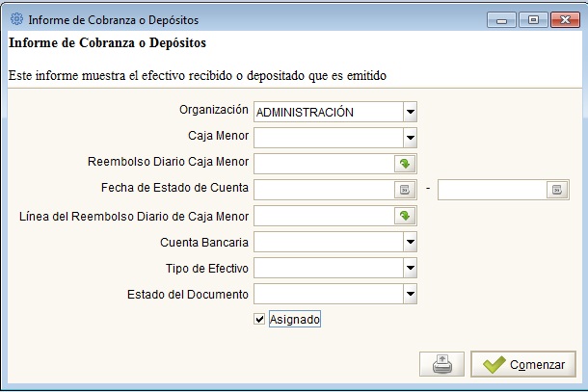Viewport: 588px width, 392px height.
Task: Click the printer icon button
Action: [x=441, y=364]
